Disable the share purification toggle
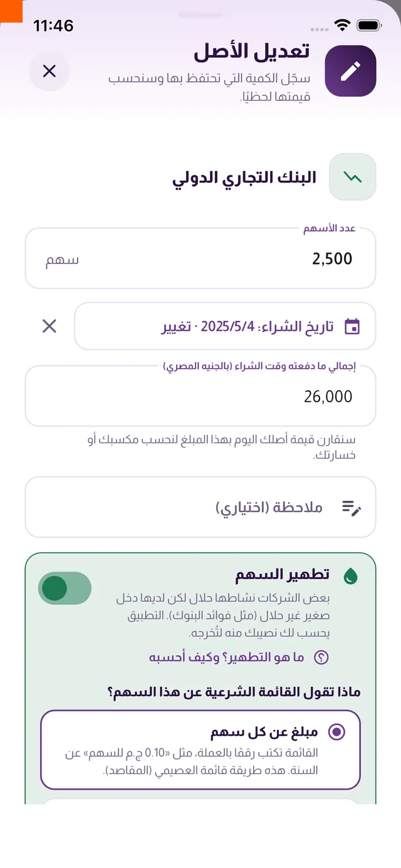 pyautogui.click(x=65, y=588)
